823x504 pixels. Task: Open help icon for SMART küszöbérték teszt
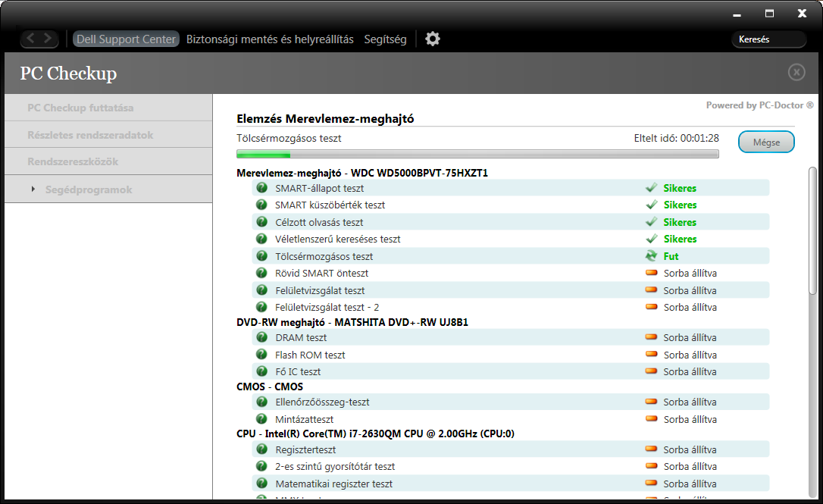click(261, 204)
